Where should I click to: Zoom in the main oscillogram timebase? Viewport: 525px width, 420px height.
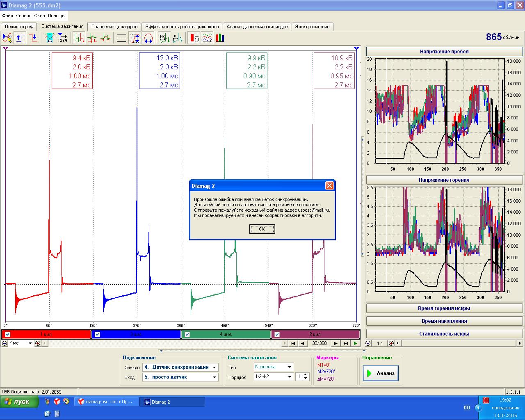38,343
